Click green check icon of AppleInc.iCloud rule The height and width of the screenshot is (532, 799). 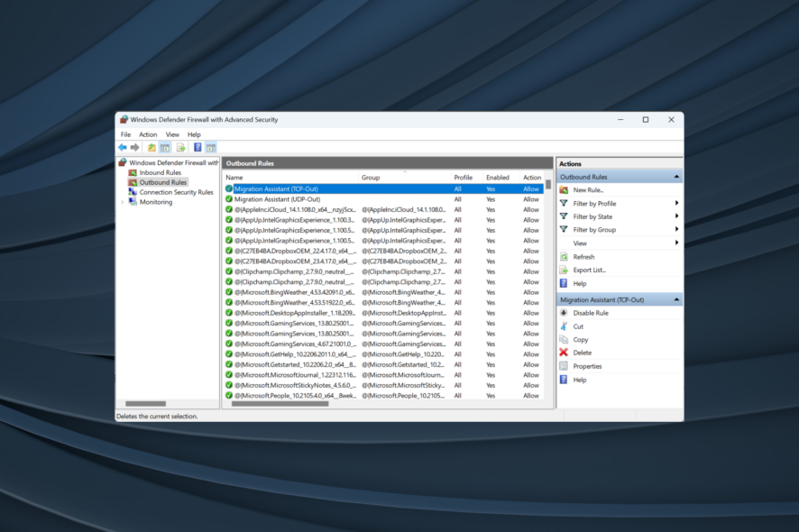tap(229, 209)
